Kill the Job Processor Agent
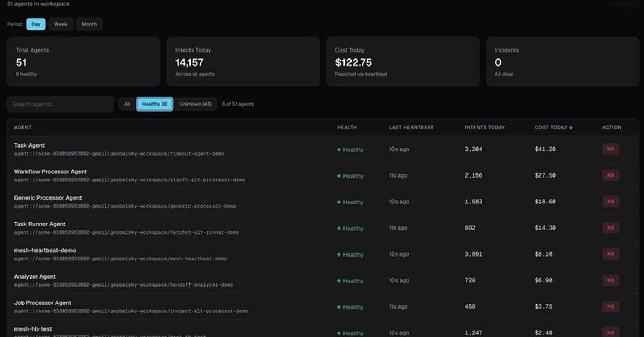Viewport: 644px width, 337px height. click(x=610, y=306)
